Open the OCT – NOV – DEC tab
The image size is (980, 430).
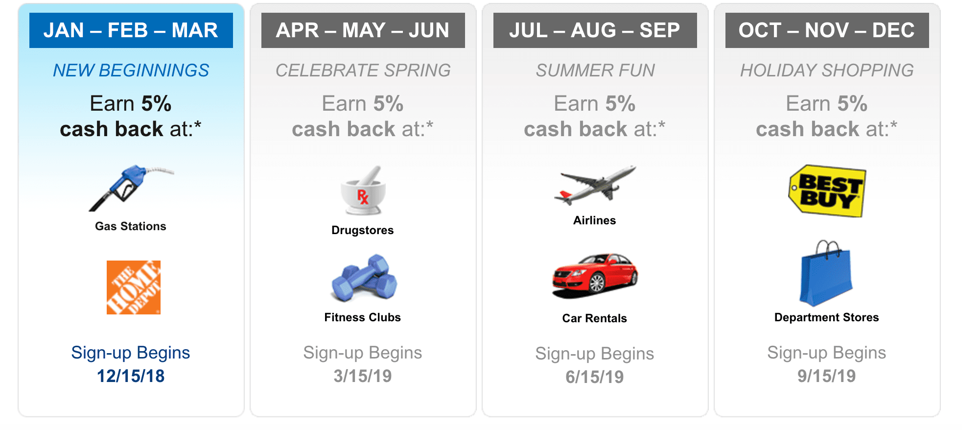click(x=827, y=30)
